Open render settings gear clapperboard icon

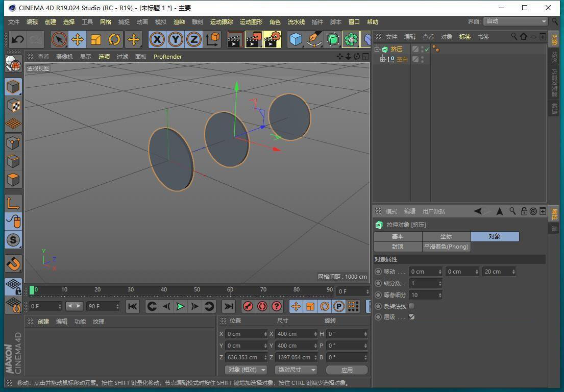272,39
